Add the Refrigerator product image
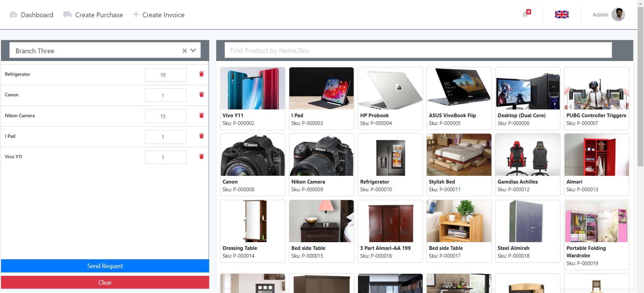 coord(390,155)
